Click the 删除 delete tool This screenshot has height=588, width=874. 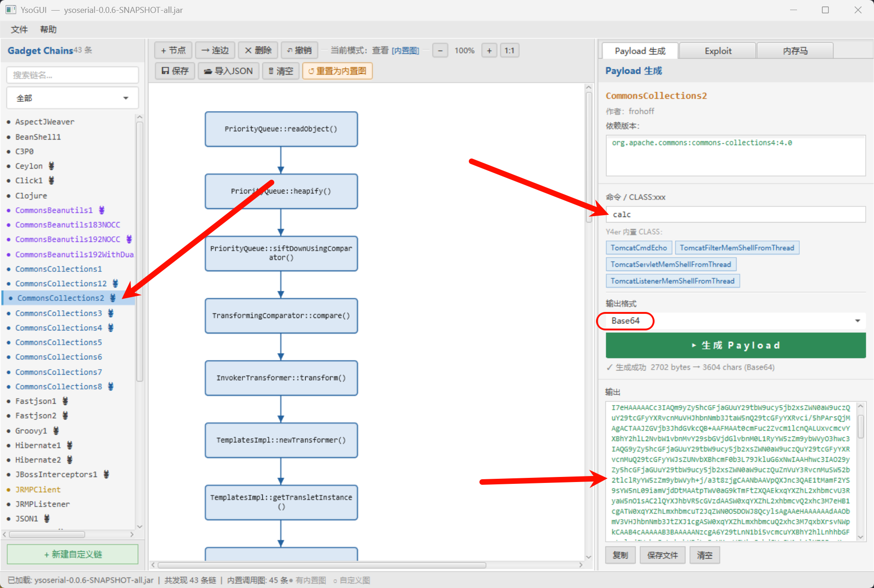tap(258, 50)
